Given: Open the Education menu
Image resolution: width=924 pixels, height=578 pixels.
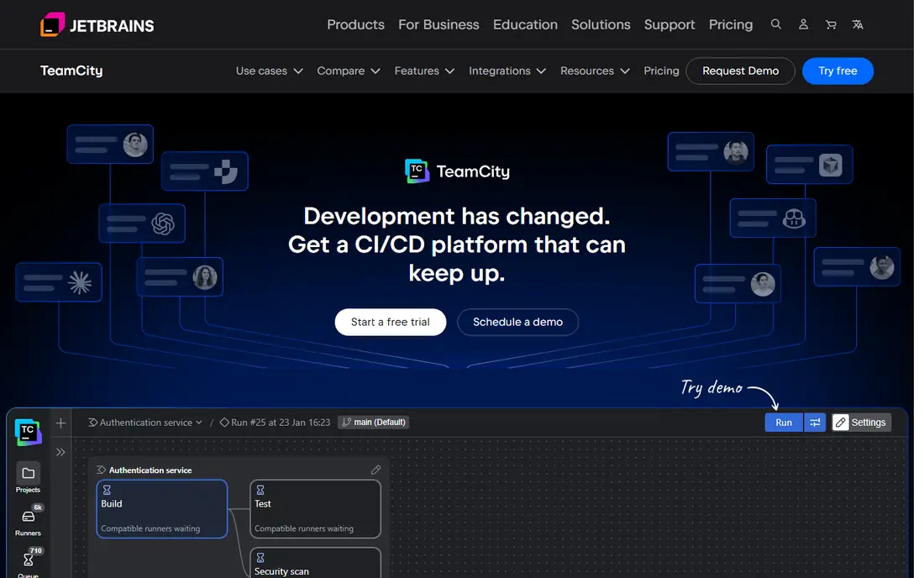Looking at the screenshot, I should click(x=525, y=24).
